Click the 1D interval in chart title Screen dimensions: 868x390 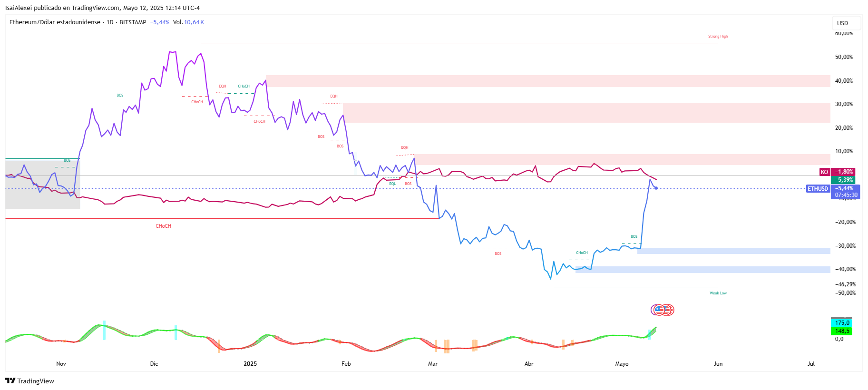[x=110, y=22]
